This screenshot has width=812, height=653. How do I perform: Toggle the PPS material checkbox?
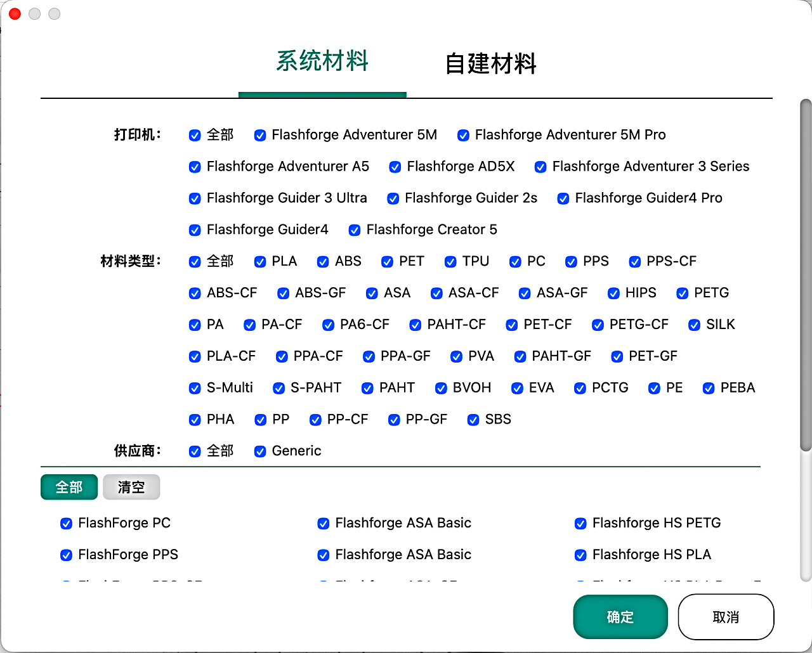(571, 262)
